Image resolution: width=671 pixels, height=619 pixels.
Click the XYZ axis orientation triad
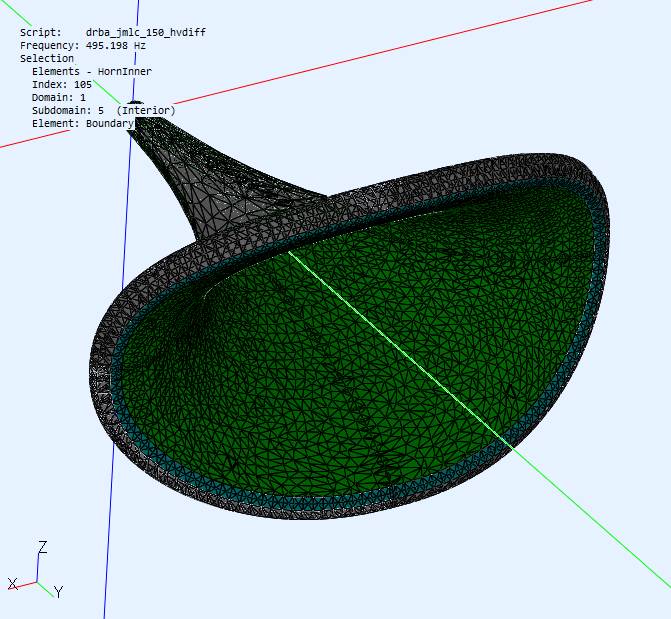(x=36, y=569)
